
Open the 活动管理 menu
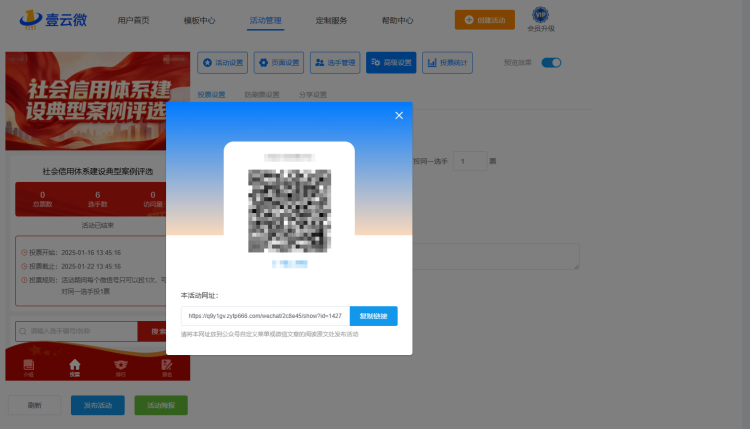[265, 21]
